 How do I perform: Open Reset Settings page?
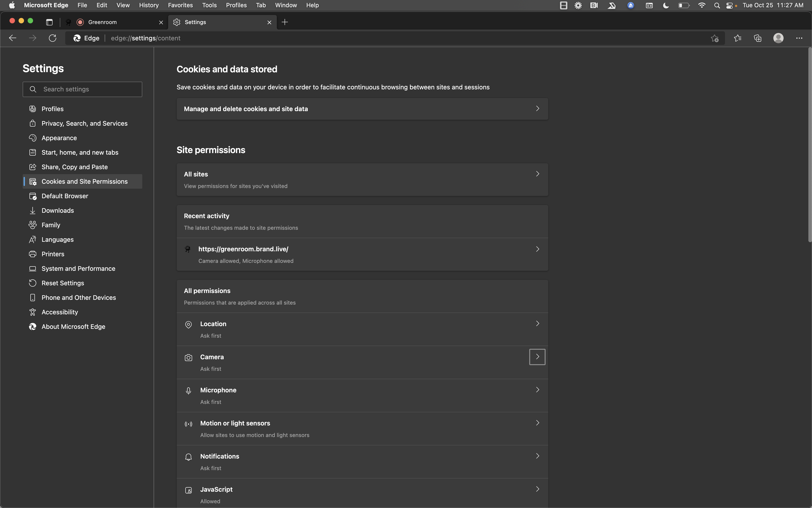click(x=82, y=283)
